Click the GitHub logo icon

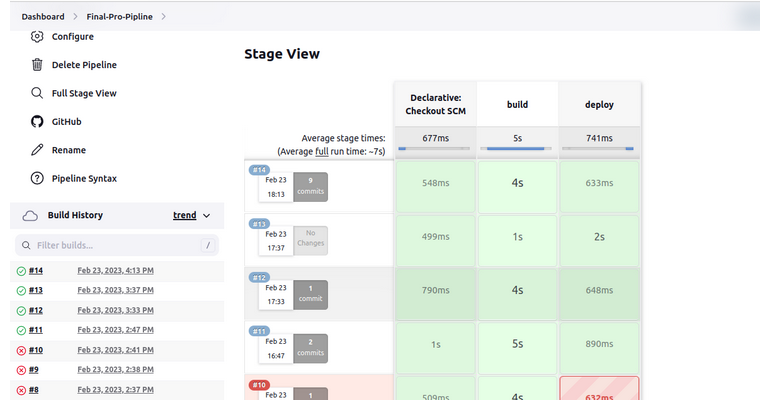point(37,121)
